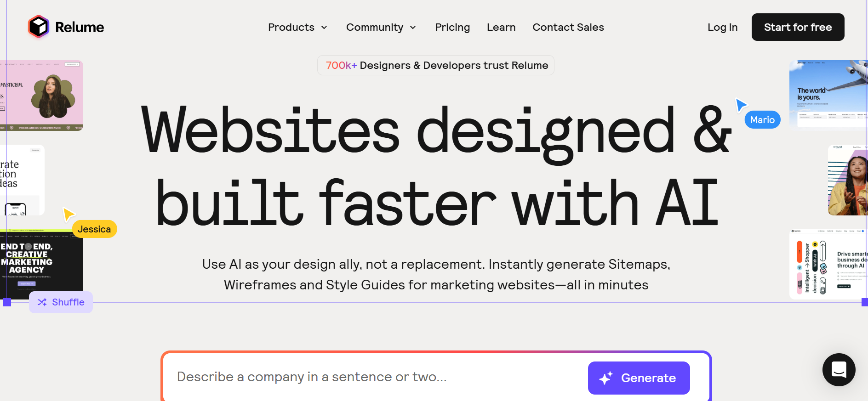Click the sparkle icon in Generate button

(x=606, y=378)
